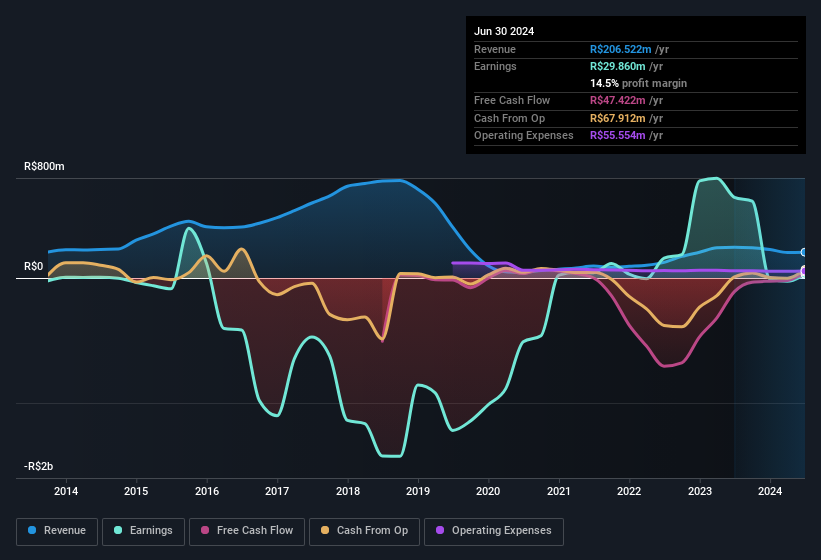
Task: Toggle the Free Cash Flow legend button
Action: (247, 531)
